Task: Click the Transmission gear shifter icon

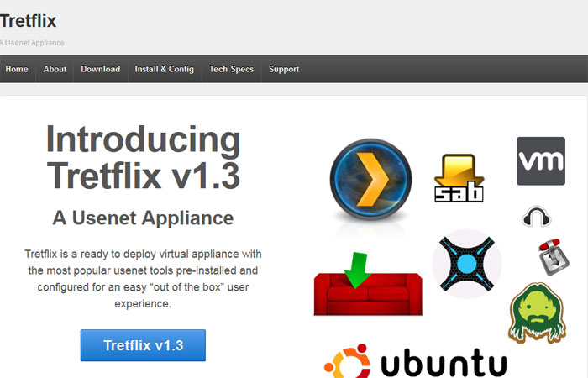Action: point(554,257)
